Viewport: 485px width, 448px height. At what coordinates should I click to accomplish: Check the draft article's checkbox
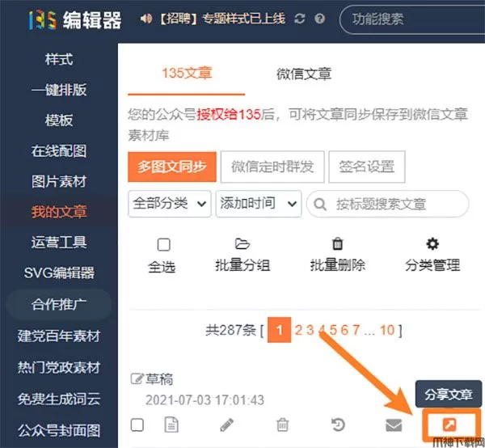[137, 425]
